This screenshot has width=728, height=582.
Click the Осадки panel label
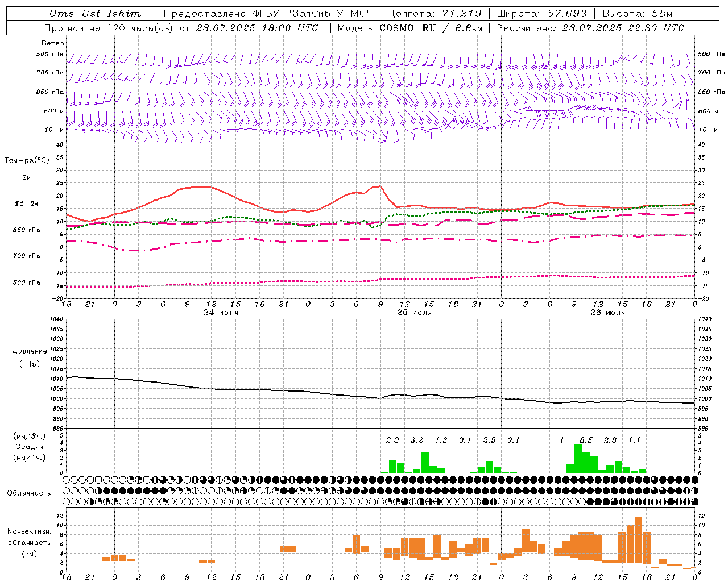(30, 447)
